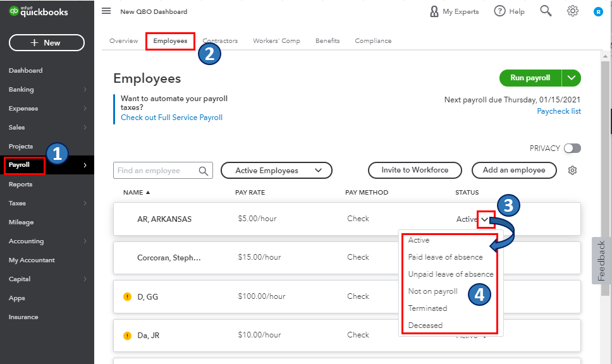Viewport: 612px width, 364px height.
Task: Click the Find an employee search field
Action: coord(157,171)
